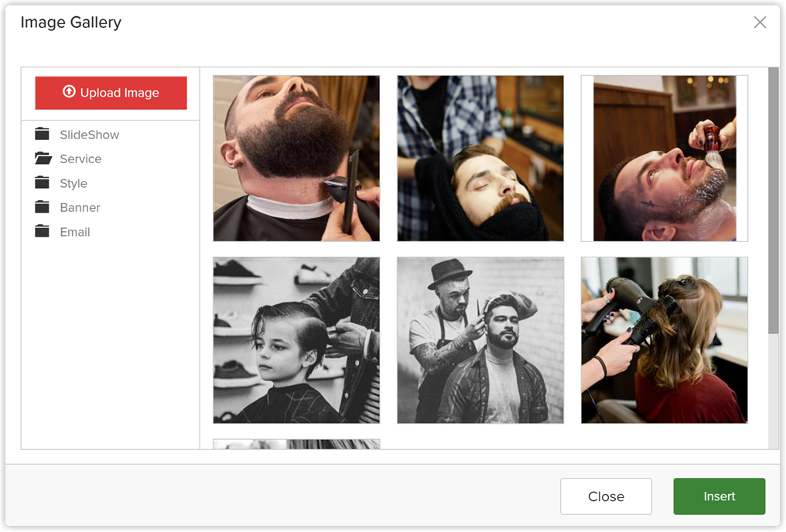Screen dimensions: 786x532
Task: Select the shaving brush lather photo
Action: click(x=665, y=159)
